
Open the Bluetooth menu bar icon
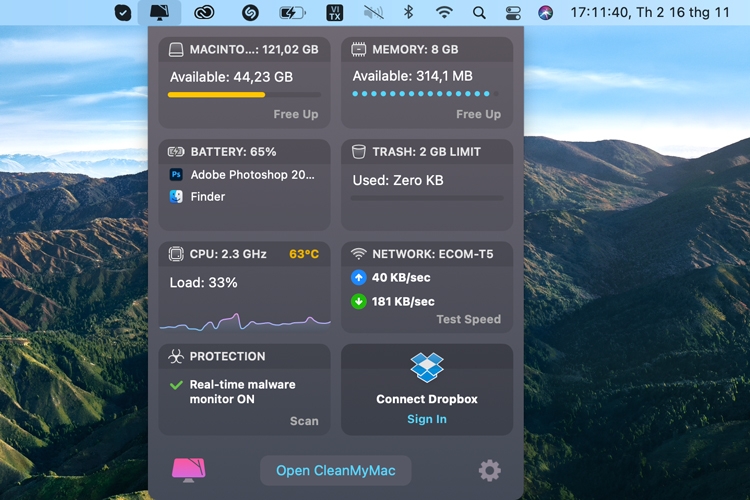pyautogui.click(x=408, y=12)
